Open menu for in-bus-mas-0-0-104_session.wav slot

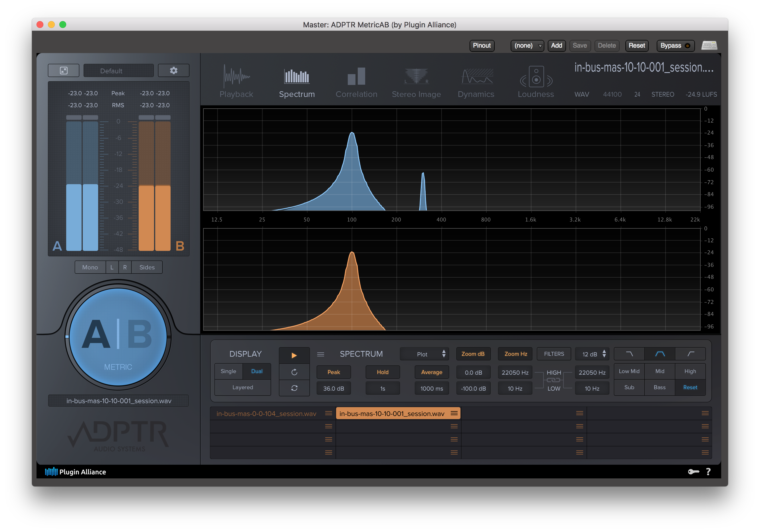(328, 413)
